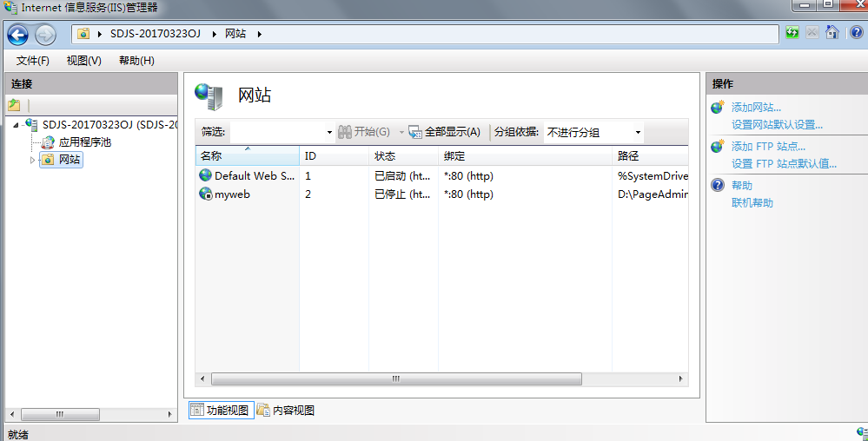This screenshot has width=868, height=441.
Task: Click the 添加网站... link
Action: pos(756,108)
